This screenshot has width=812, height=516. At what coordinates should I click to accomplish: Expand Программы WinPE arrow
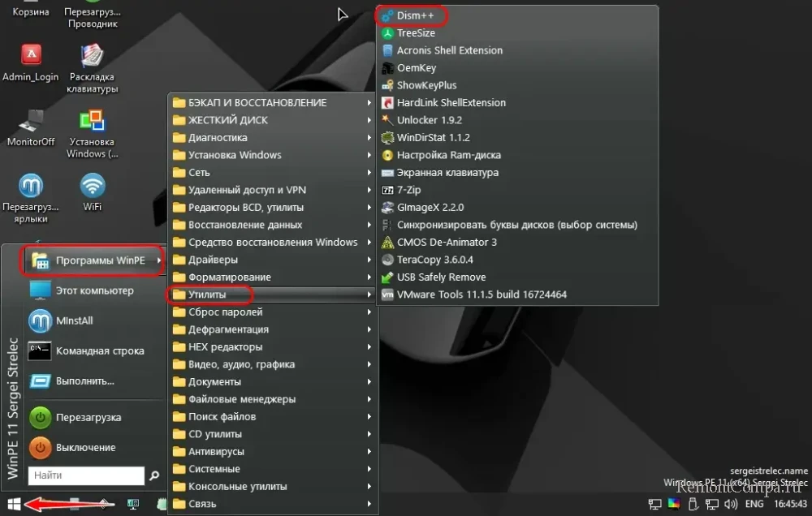click(158, 260)
